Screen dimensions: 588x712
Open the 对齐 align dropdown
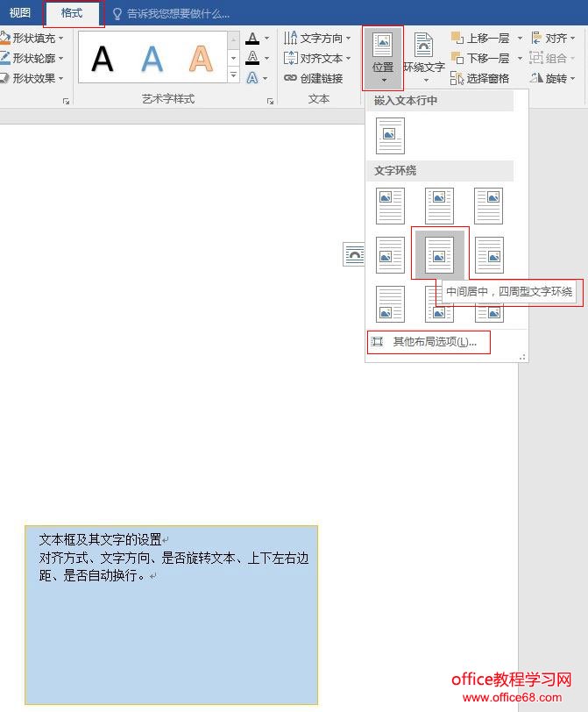coord(553,39)
